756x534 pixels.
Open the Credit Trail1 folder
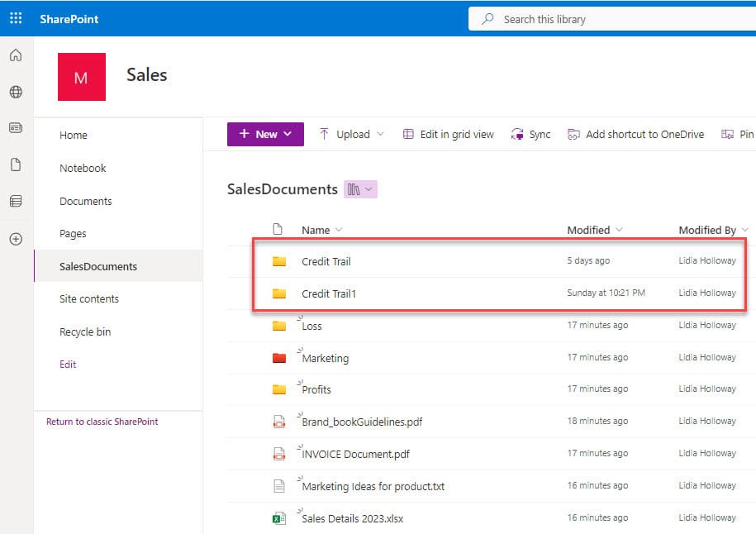pyautogui.click(x=329, y=293)
